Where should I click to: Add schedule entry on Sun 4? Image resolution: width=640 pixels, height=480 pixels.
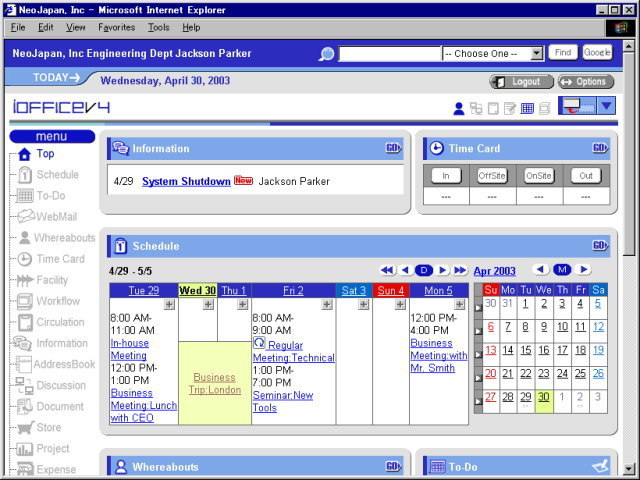pyautogui.click(x=400, y=304)
